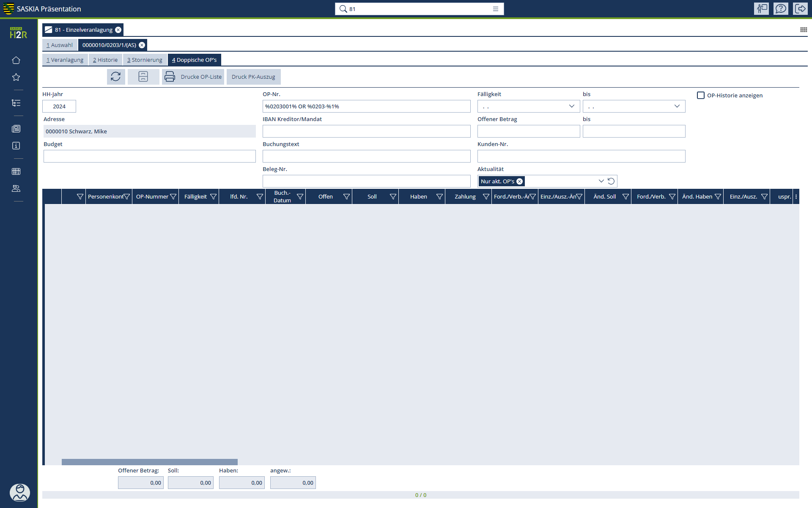The width and height of the screenshot is (812, 508).
Task: Expand the Fälligkeit date dropdown
Action: tap(571, 106)
